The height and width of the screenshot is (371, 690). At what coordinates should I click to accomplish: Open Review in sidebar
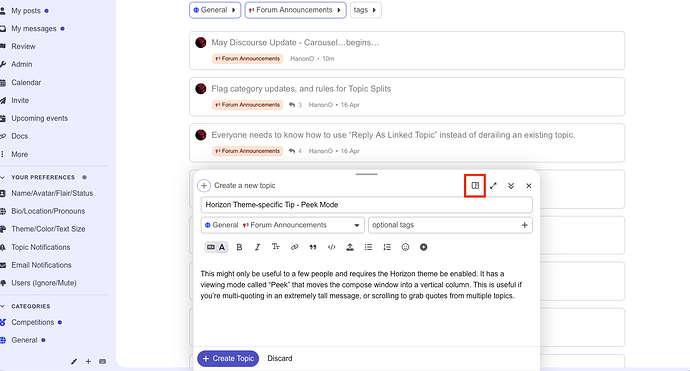pos(23,47)
